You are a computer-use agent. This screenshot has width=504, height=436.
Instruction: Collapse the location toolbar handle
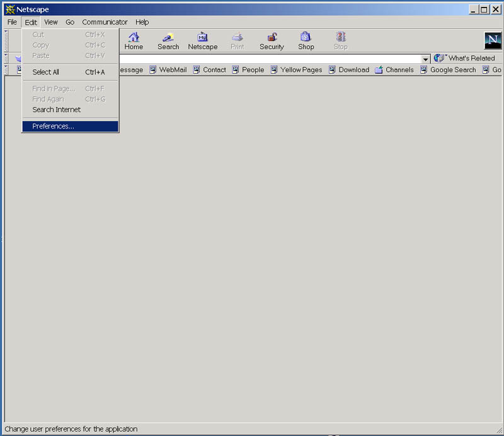(6, 58)
